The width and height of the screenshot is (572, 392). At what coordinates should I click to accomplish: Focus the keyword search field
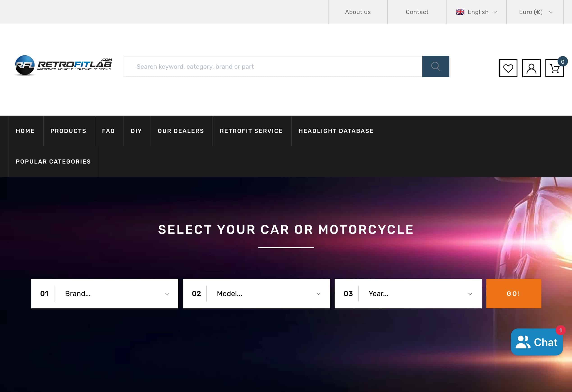pyautogui.click(x=273, y=66)
